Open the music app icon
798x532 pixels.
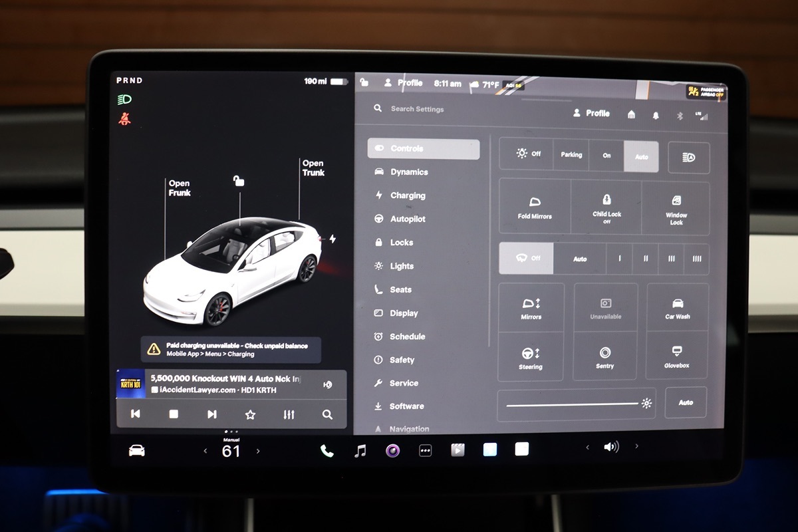pyautogui.click(x=360, y=451)
